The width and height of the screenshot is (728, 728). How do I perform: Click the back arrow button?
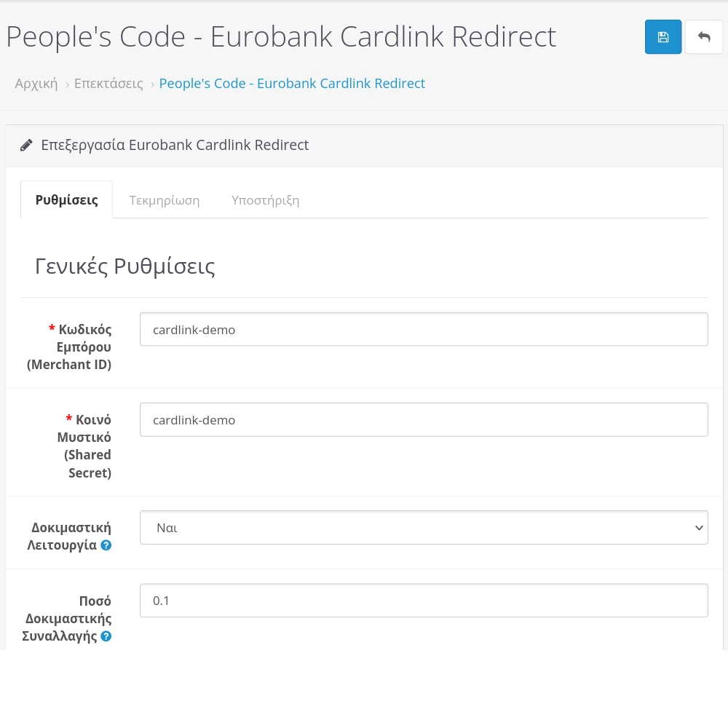[703, 37]
